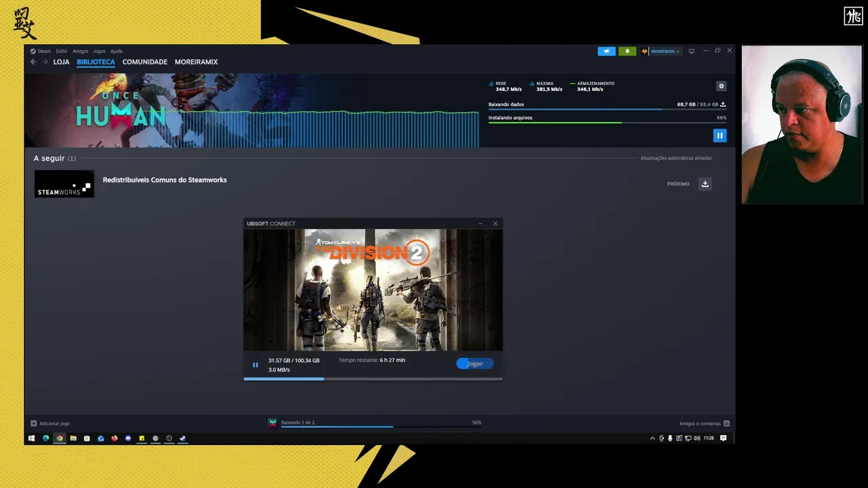This screenshot has height=488, width=868.
Task: Minimize the Ubisoft Connect popup
Action: click(x=480, y=224)
